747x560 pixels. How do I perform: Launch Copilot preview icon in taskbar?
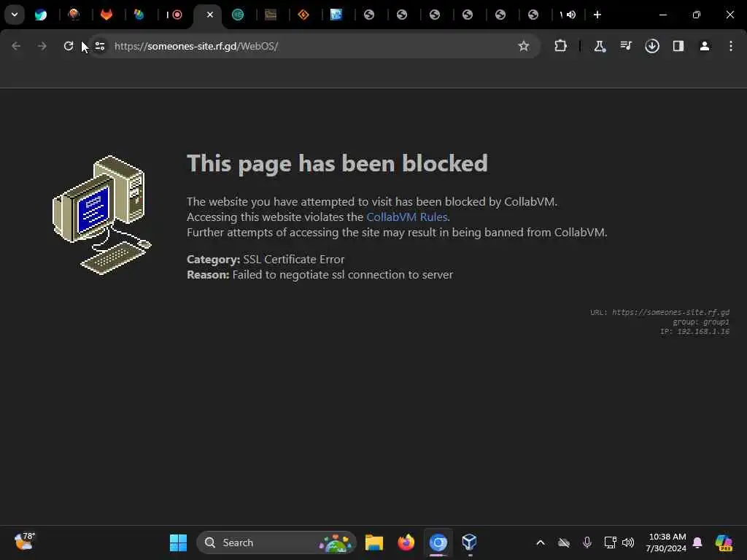pos(724,542)
